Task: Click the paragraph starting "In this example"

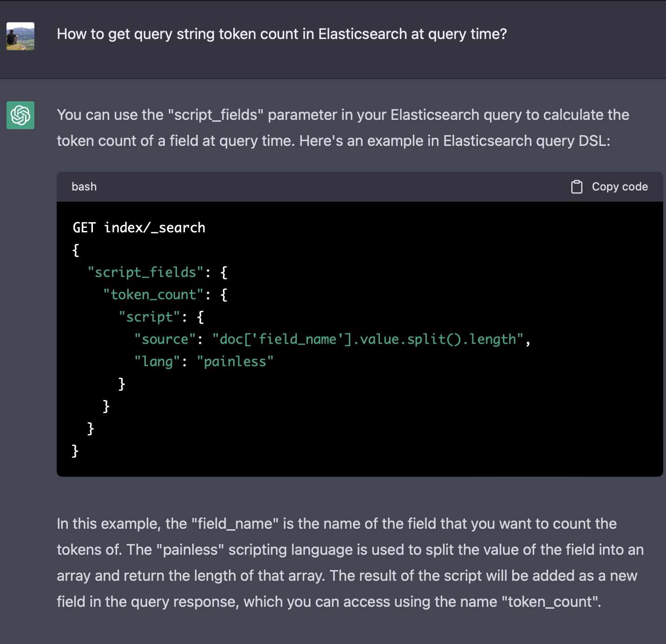Action: click(336, 524)
